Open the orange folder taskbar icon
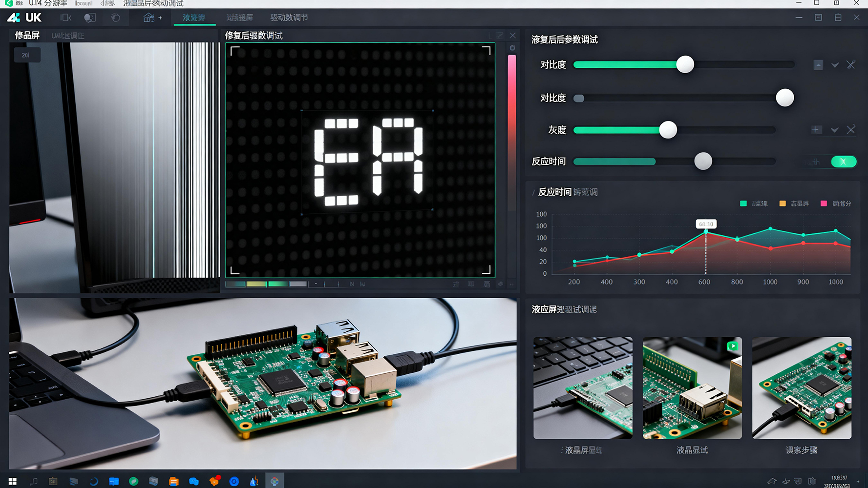The image size is (868, 488). coord(173,481)
